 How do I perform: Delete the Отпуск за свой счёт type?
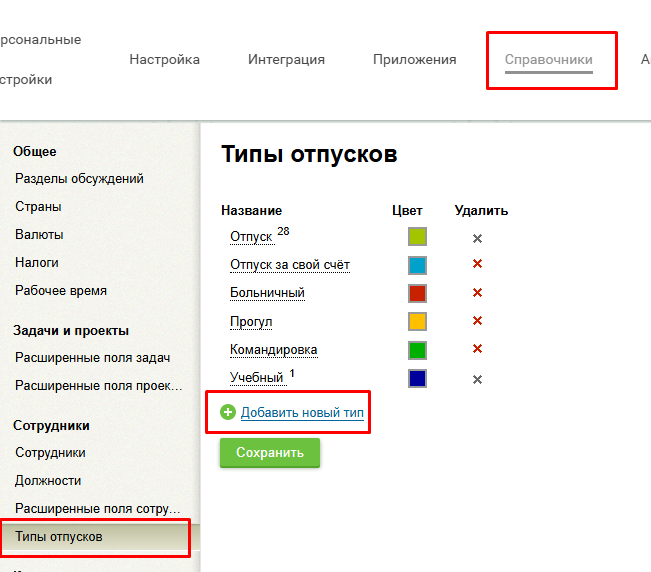477,265
